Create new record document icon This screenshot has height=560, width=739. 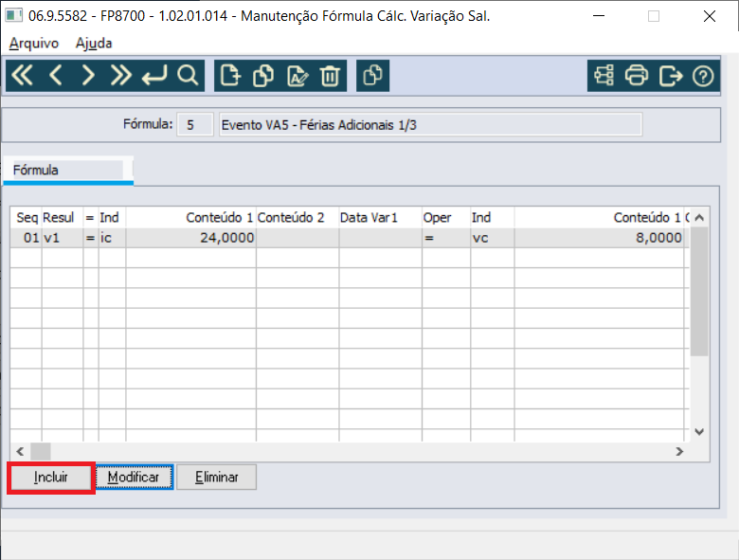click(x=231, y=76)
